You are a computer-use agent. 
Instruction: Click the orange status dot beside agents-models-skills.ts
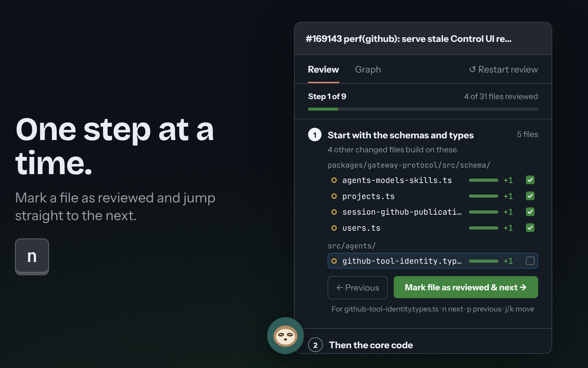(334, 180)
